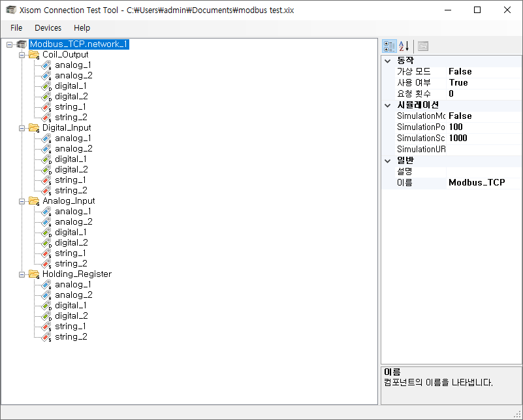Switch property grid to Categorized view
Screen dimensions: 523x420
(x=389, y=46)
